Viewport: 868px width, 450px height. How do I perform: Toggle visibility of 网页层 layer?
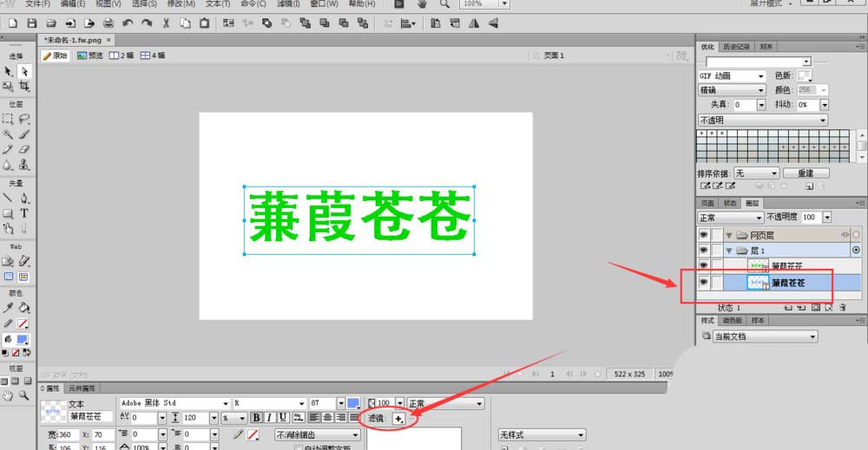coord(704,235)
